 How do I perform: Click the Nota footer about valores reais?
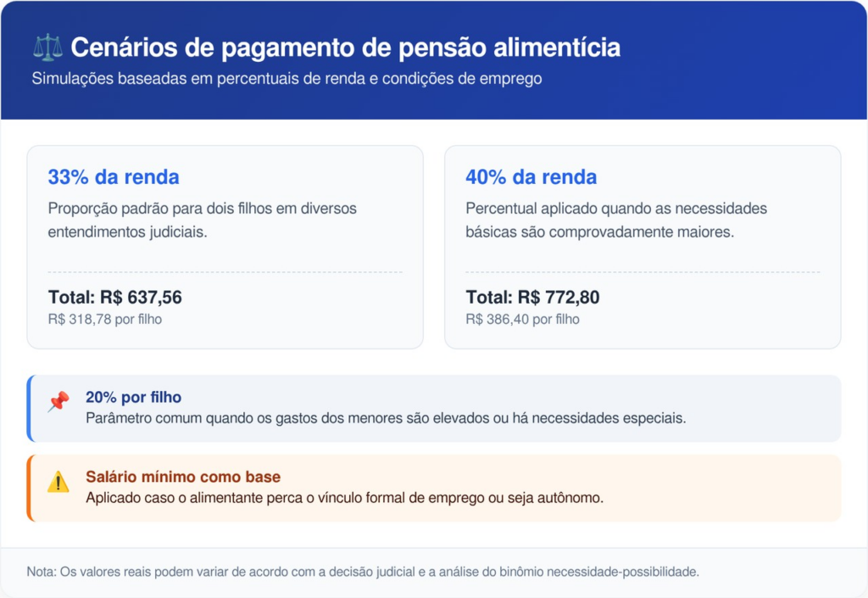[x=363, y=572]
